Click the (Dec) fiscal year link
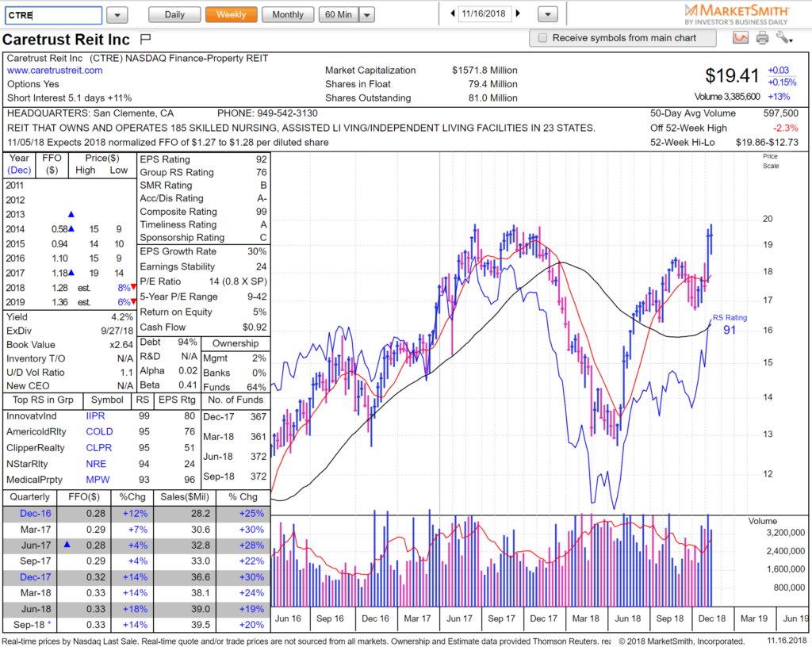The width and height of the screenshot is (812, 647). [19, 170]
